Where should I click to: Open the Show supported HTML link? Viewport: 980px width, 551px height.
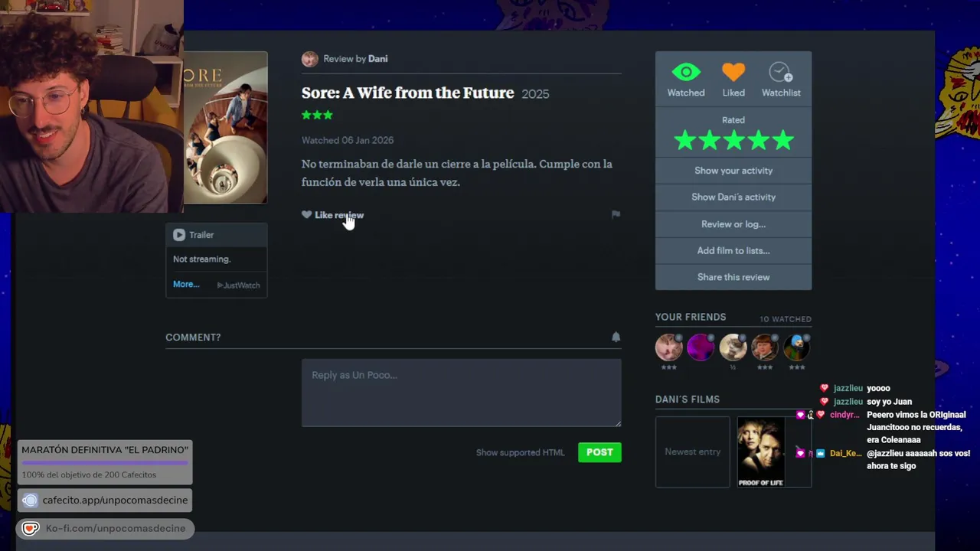[x=521, y=452]
